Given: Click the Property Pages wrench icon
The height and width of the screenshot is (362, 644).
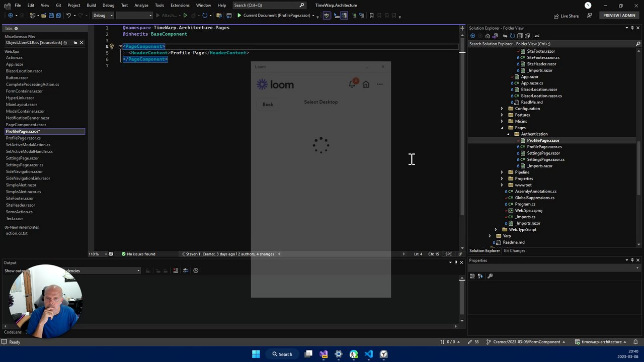Looking at the screenshot, I should click(x=490, y=276).
